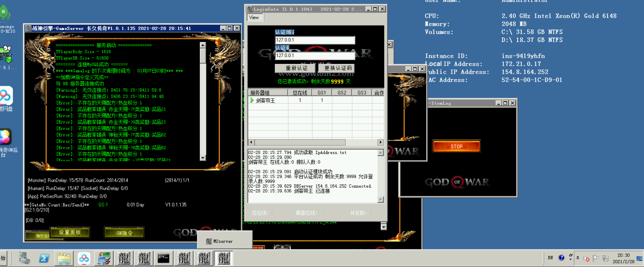Screen dimensions: 644x267
Task: Click the GS1 cell value for 剑客帝王
Action: click(322, 100)
